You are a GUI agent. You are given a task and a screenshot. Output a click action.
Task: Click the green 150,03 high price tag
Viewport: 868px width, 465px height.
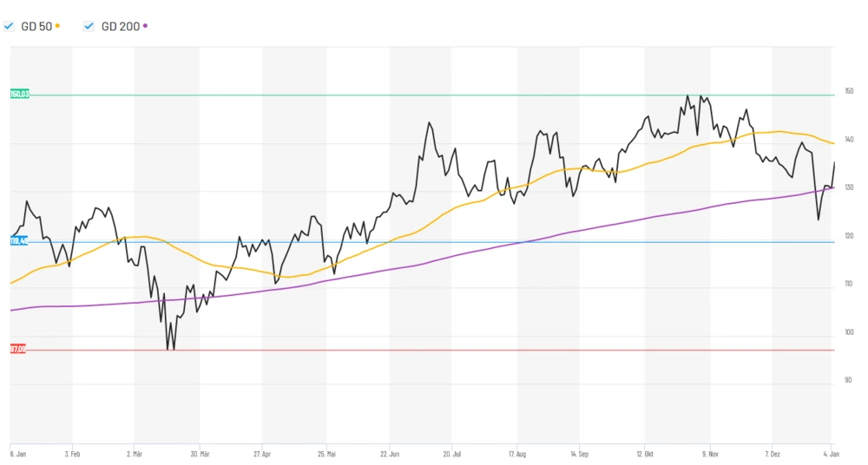19,94
